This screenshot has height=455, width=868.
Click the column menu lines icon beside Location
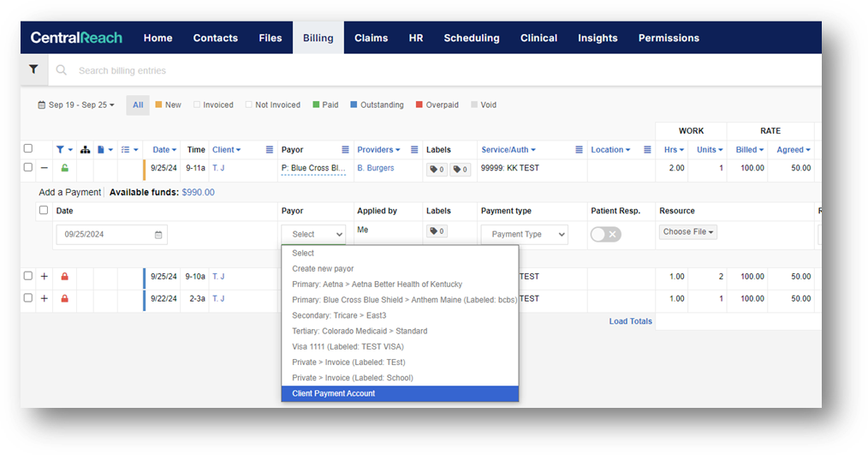click(647, 150)
